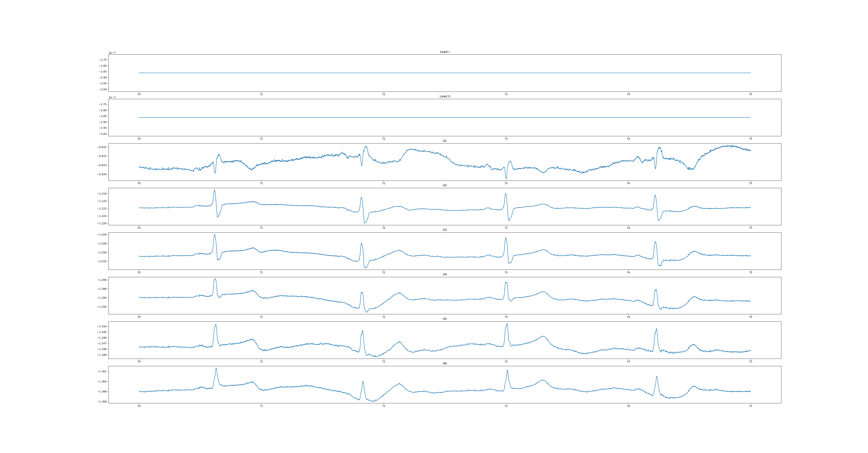Click the -1.368 y-axis tick of V6

[x=102, y=402]
